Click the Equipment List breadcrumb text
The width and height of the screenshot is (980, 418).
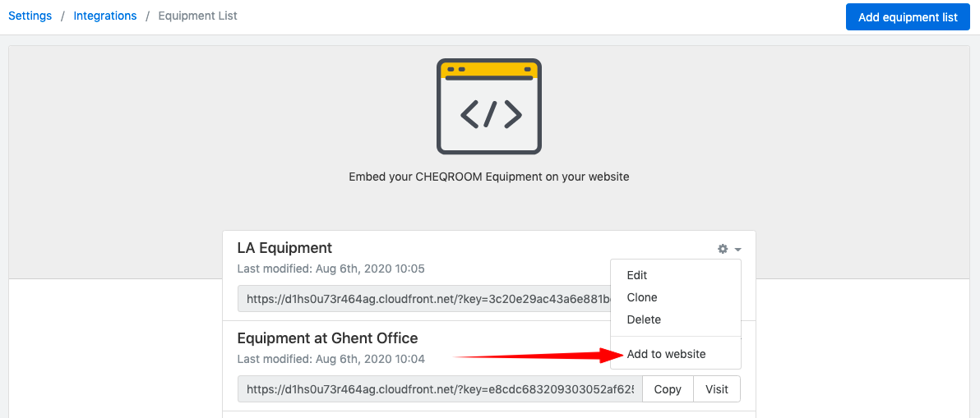click(x=197, y=16)
